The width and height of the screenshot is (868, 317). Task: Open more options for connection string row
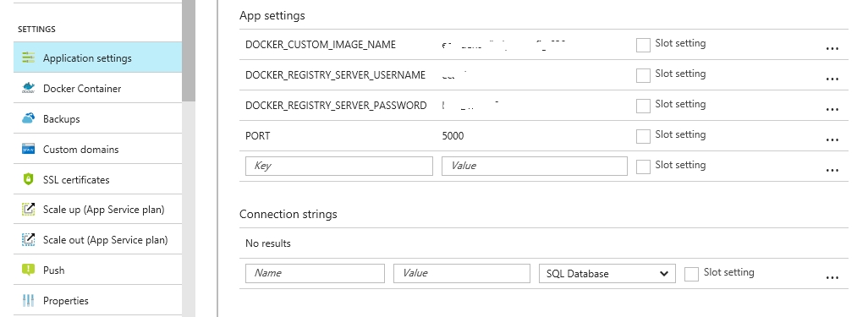click(x=832, y=278)
